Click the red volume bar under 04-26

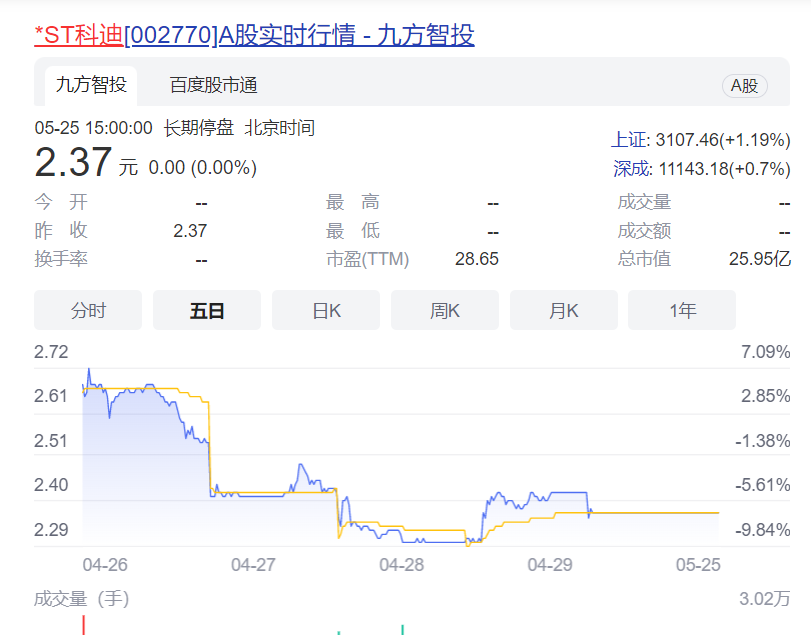click(83, 626)
